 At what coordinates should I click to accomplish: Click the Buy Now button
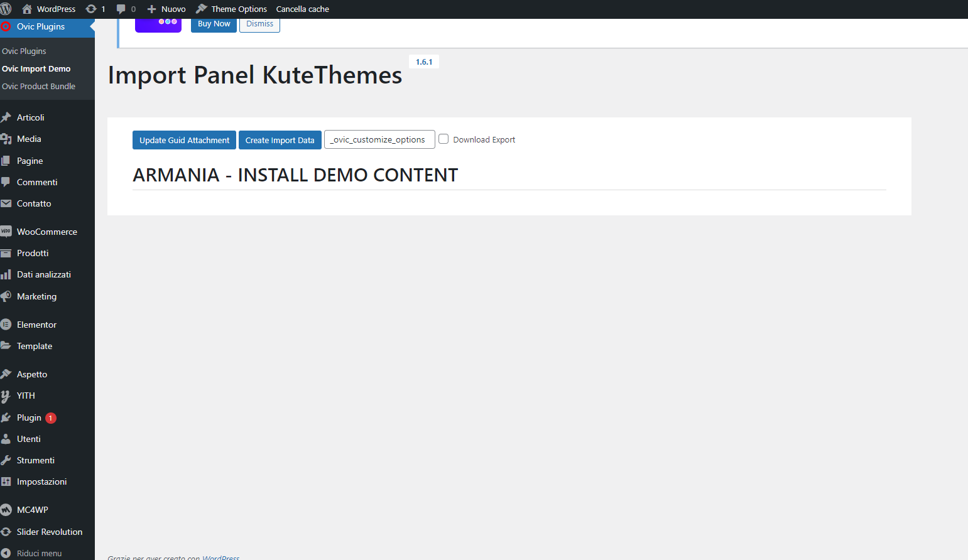coord(214,24)
